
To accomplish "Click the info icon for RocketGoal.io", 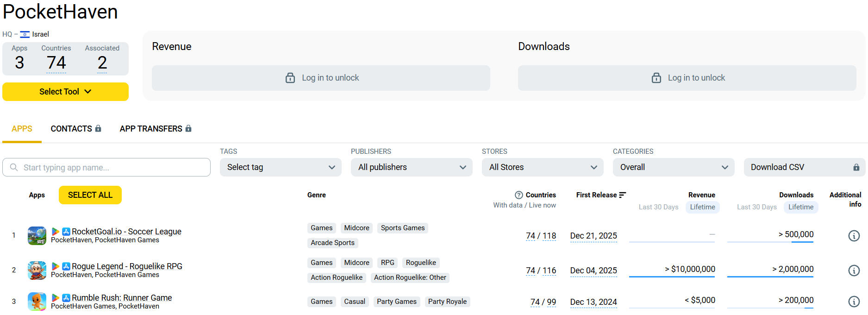I will click(x=854, y=236).
